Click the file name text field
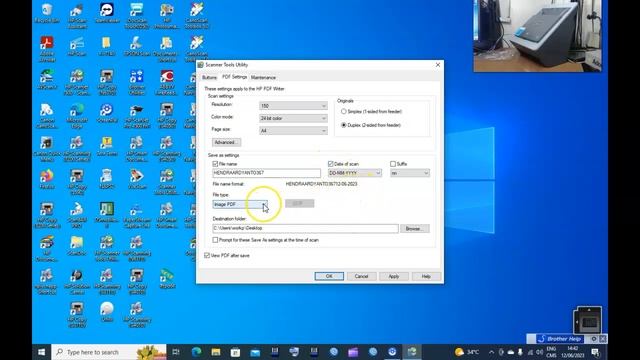 (x=267, y=173)
